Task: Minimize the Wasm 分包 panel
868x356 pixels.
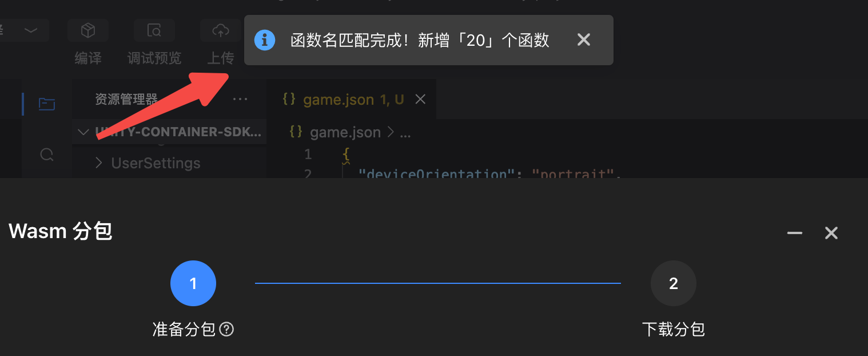Action: pos(794,233)
